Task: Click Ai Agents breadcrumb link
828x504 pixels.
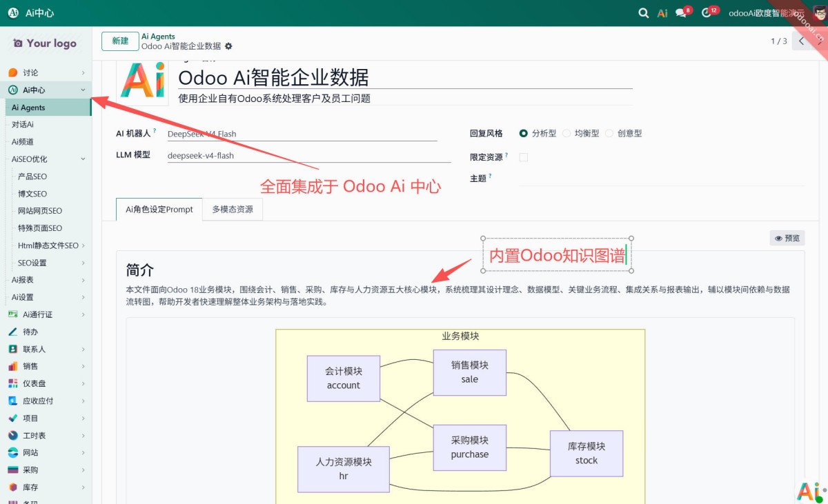Action: click(x=158, y=37)
